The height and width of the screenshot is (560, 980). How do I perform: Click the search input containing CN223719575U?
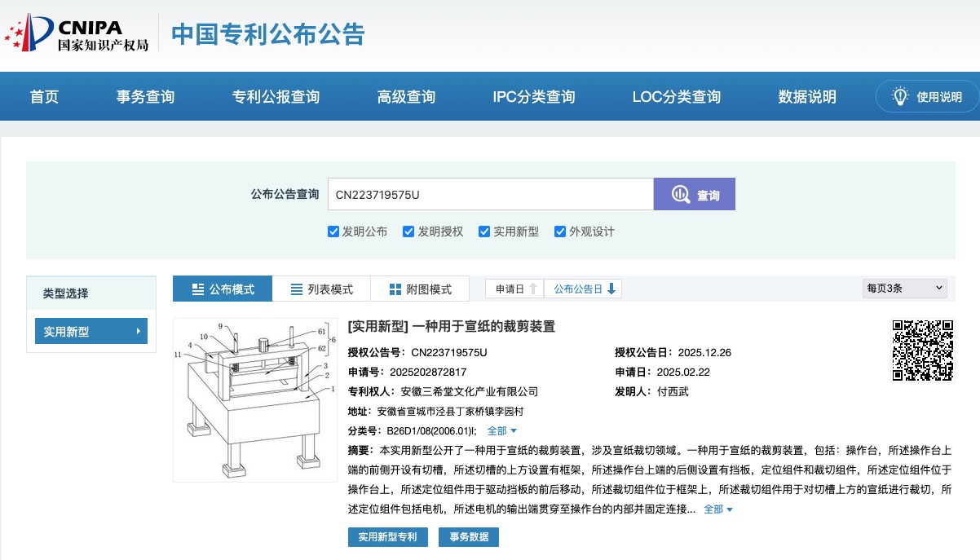pos(489,193)
